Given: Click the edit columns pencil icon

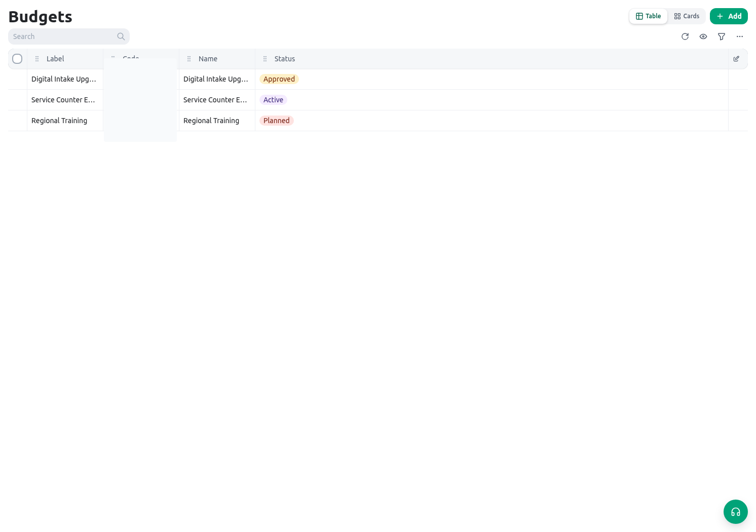Looking at the screenshot, I should (736, 59).
